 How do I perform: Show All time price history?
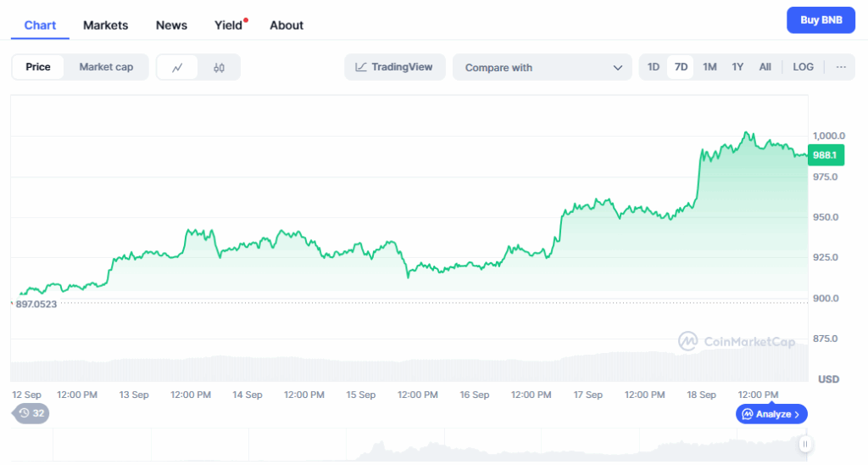pyautogui.click(x=765, y=67)
